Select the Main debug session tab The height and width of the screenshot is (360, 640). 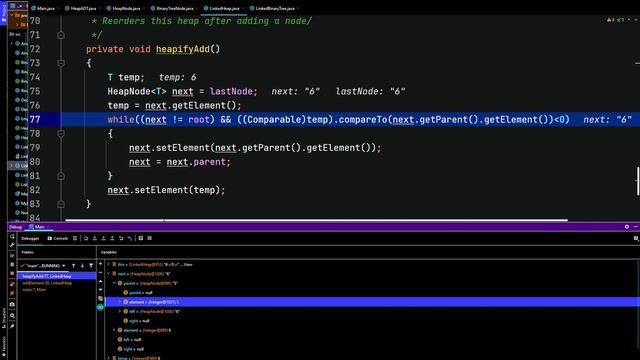point(38,227)
